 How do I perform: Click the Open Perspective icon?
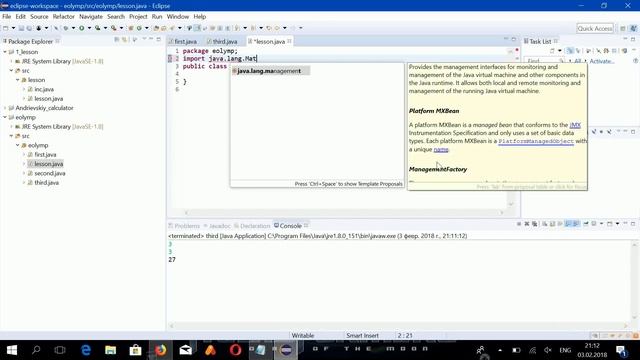point(623,28)
